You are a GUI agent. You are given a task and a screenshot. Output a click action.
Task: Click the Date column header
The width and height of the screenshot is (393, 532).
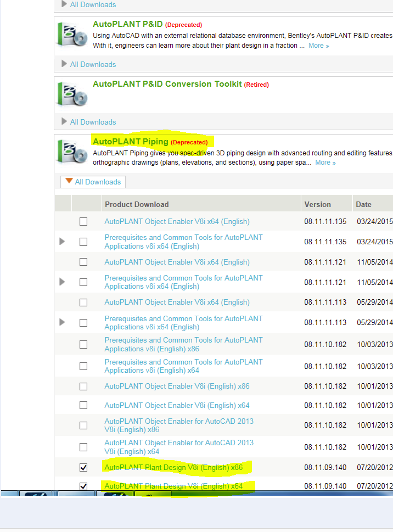[363, 204]
